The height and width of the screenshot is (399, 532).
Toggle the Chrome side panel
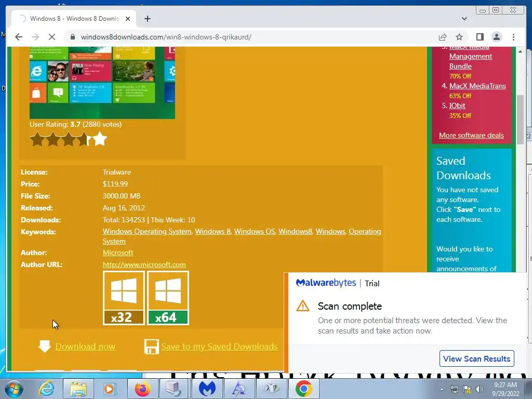click(480, 37)
